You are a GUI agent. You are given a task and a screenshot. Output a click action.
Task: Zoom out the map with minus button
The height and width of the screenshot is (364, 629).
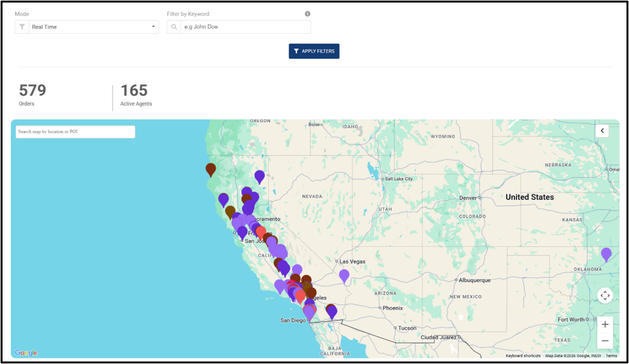point(605,341)
